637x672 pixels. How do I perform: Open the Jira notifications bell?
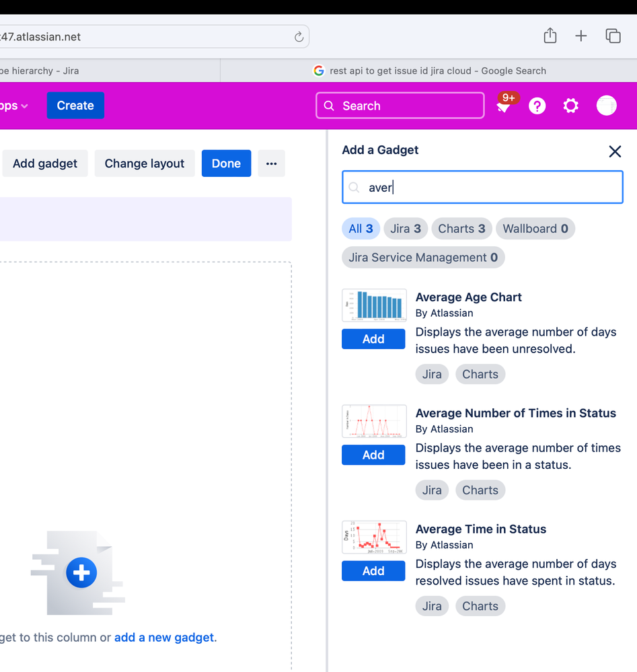pyautogui.click(x=504, y=106)
